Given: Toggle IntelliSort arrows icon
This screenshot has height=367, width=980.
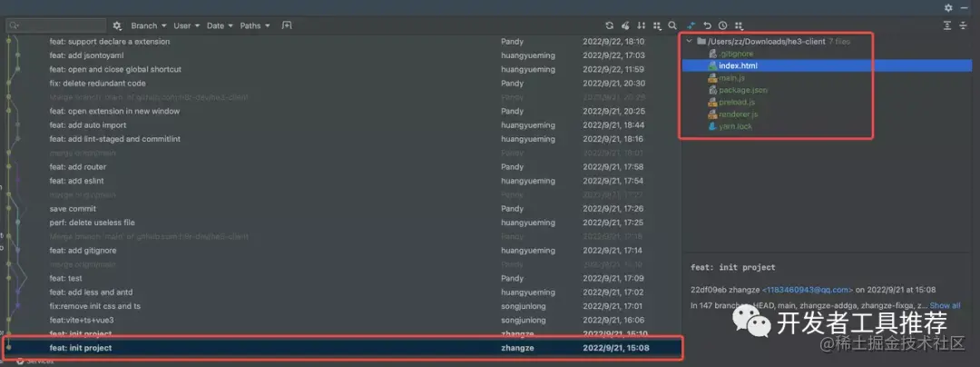Looking at the screenshot, I should [x=642, y=25].
